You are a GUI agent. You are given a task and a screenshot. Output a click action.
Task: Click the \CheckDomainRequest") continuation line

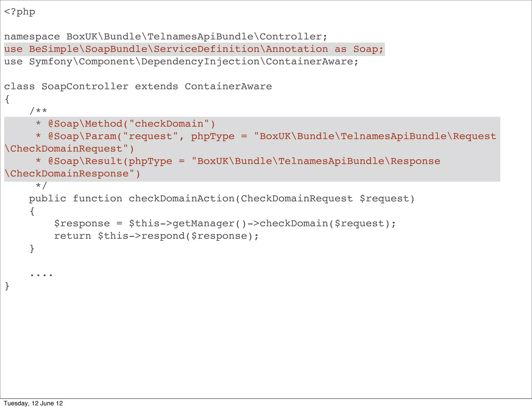[69, 149]
